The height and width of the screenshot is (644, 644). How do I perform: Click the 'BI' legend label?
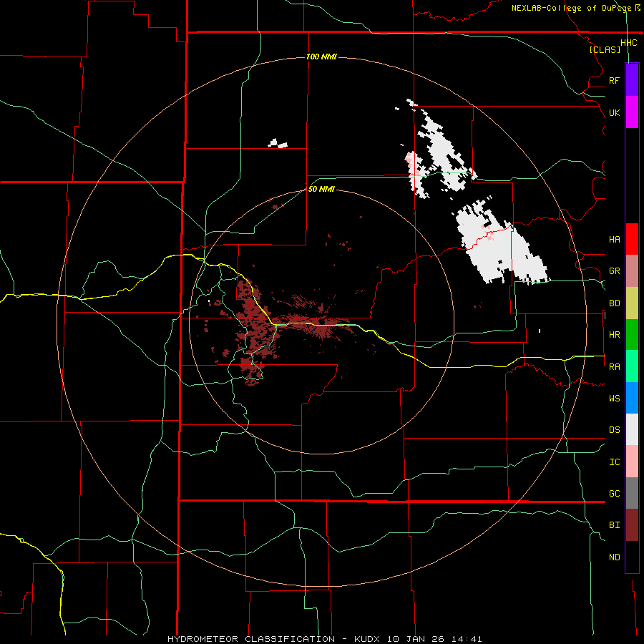(614, 525)
